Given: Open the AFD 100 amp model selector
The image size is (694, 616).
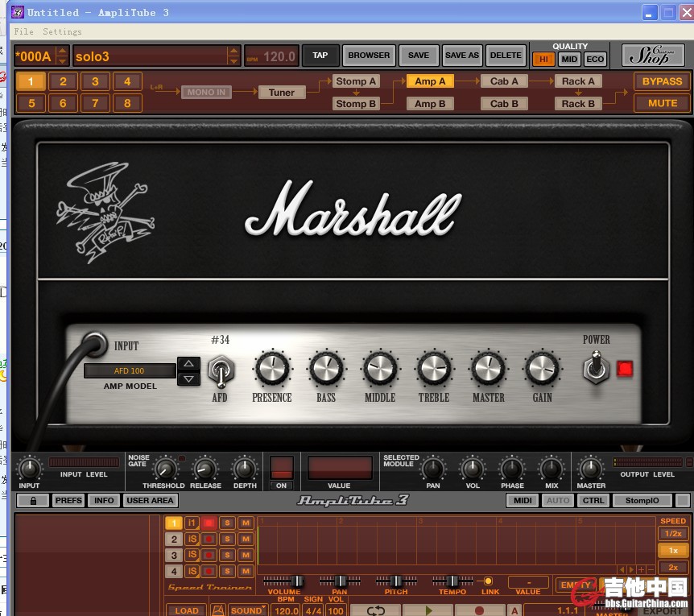Looking at the screenshot, I should [x=130, y=371].
